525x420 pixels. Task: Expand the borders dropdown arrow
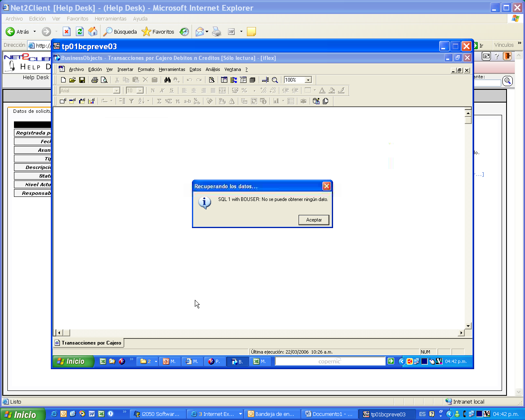coord(315,91)
